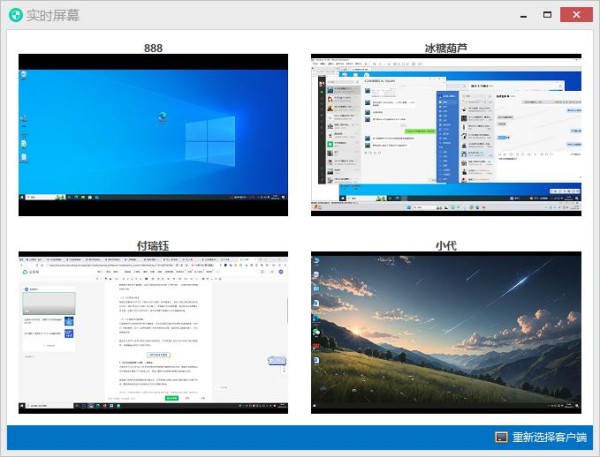Click the Start button in 888's taskbar
Screen dimensions: 600x457
click(24, 198)
